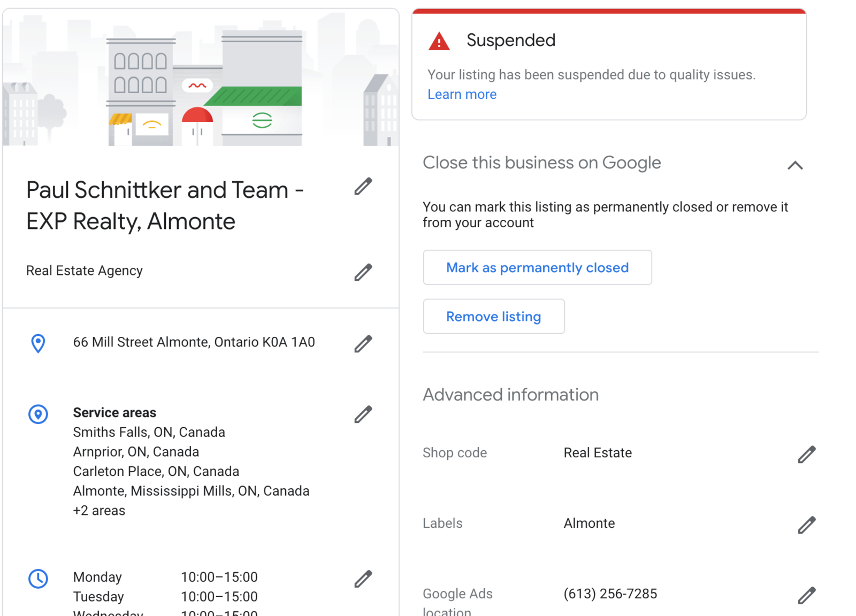Click the Service areas heading
The height and width of the screenshot is (616, 856).
pyautogui.click(x=114, y=412)
